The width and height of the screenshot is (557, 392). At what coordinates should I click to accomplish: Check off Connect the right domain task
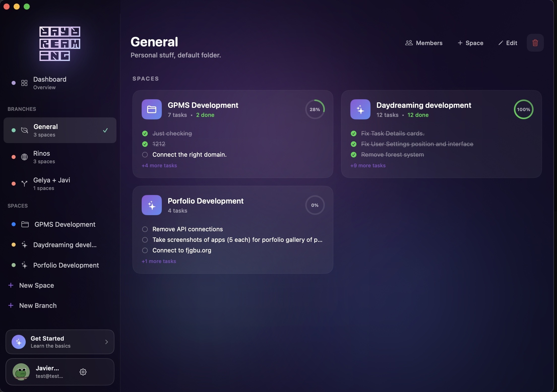pos(145,155)
